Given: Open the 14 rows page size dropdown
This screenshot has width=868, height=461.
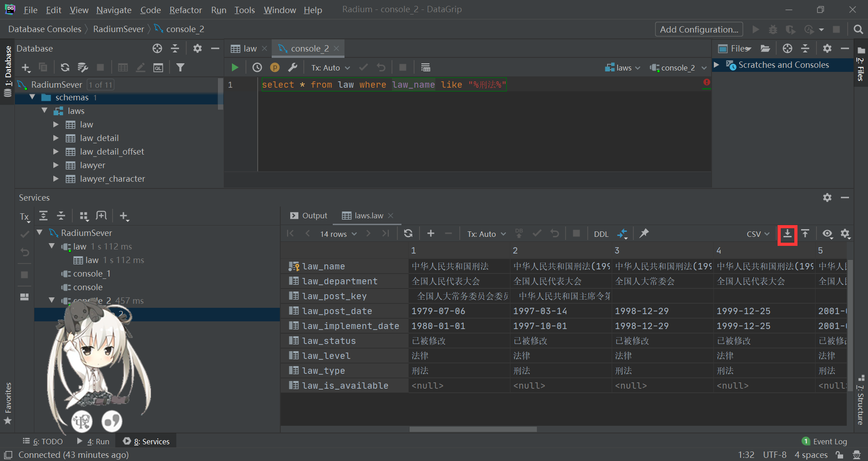Looking at the screenshot, I should (338, 234).
